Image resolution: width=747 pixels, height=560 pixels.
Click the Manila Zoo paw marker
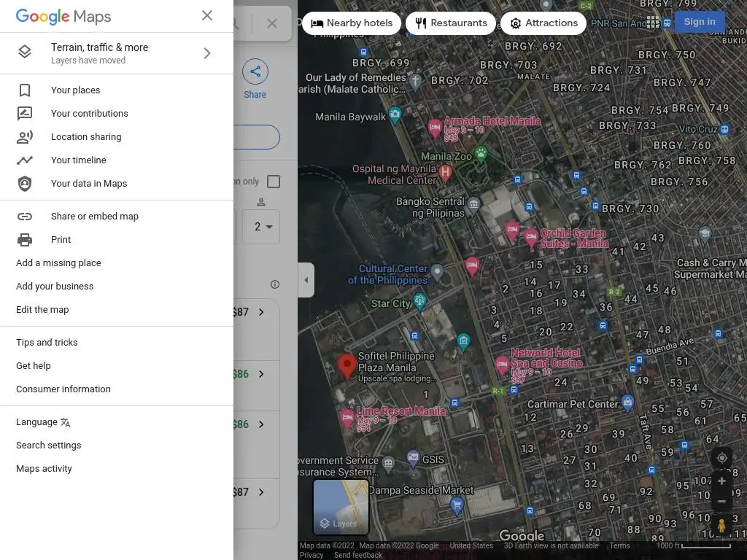pos(481,153)
